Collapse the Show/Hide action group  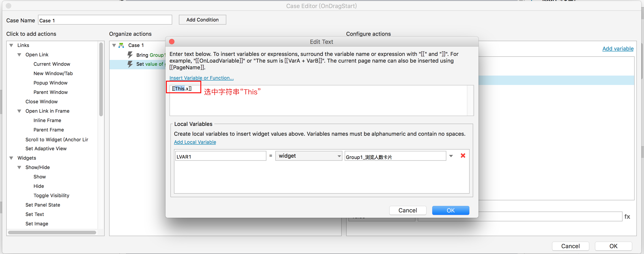(19, 167)
